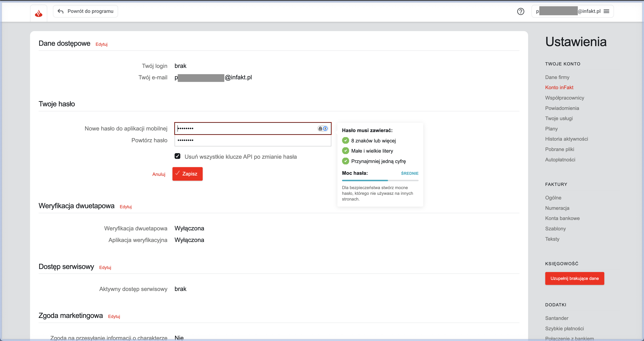Open Autopłatności settings
644x341 pixels.
pyautogui.click(x=560, y=160)
